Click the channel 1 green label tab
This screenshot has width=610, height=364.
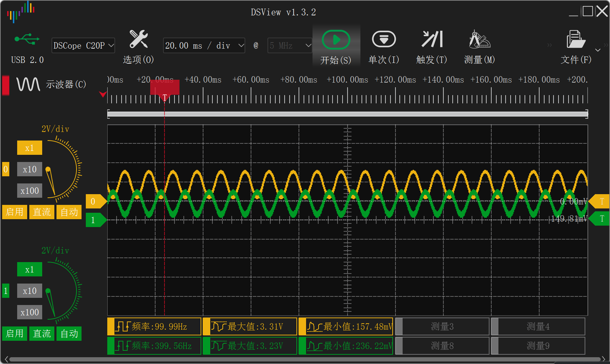[6, 291]
